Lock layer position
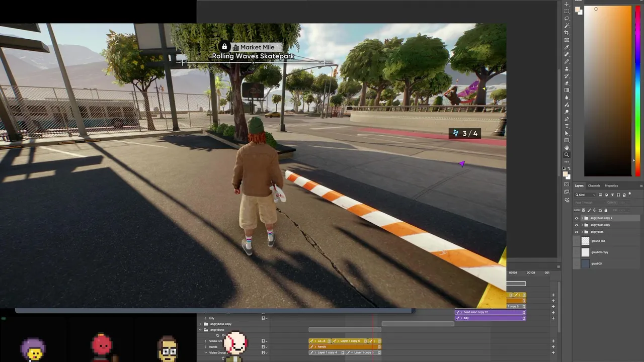 pyautogui.click(x=595, y=210)
